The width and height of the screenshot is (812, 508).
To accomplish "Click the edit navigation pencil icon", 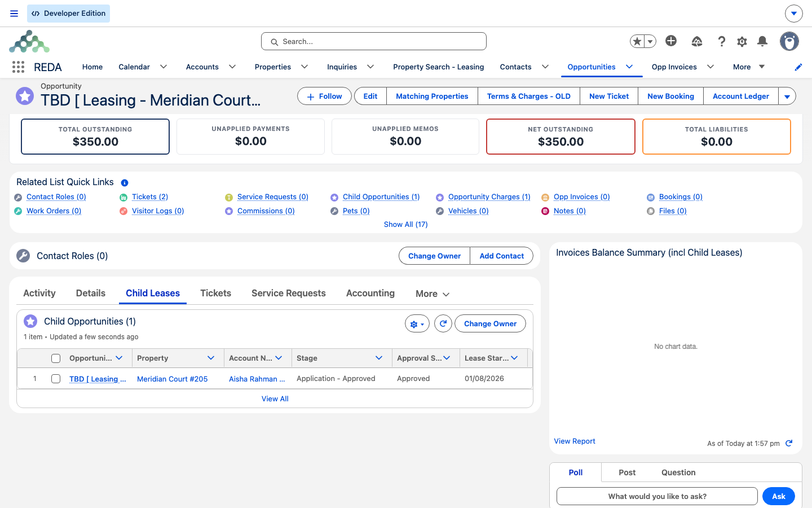I will point(798,67).
